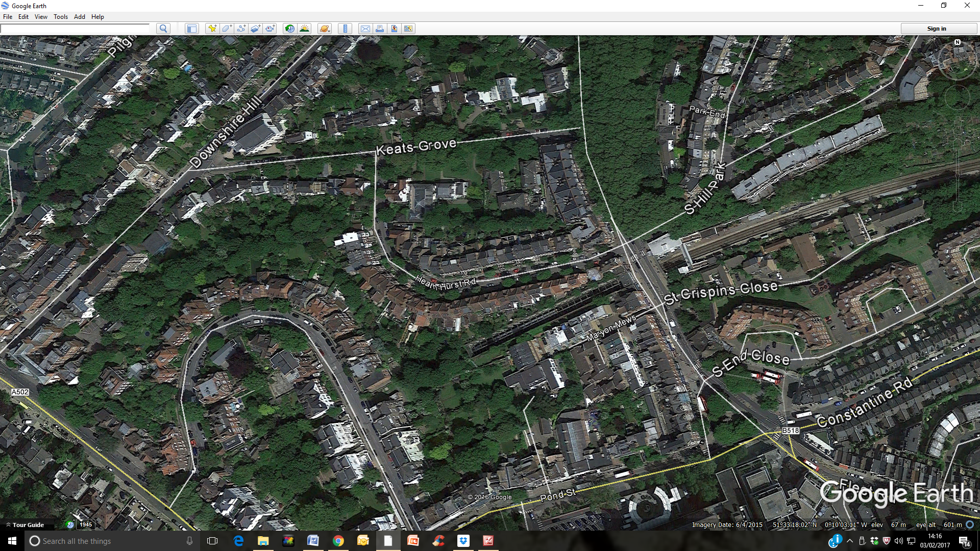
Task: Click the Imagery Date status text
Action: (727, 524)
